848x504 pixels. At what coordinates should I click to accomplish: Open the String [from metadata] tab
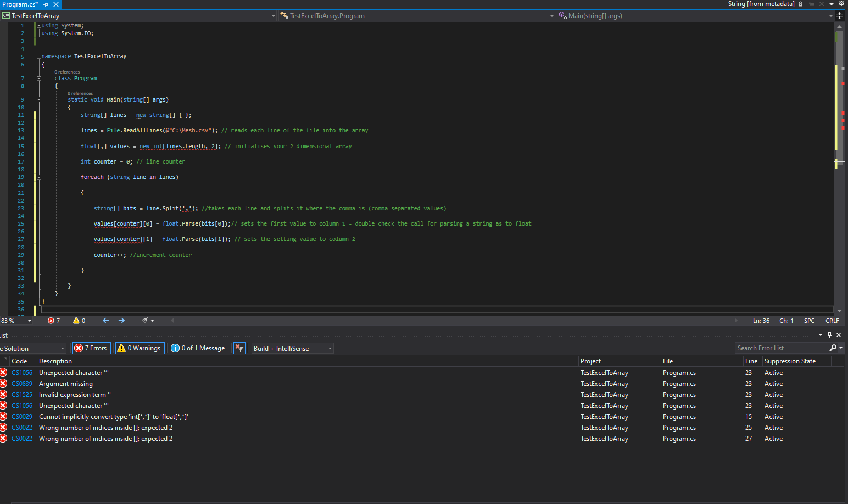761,4
